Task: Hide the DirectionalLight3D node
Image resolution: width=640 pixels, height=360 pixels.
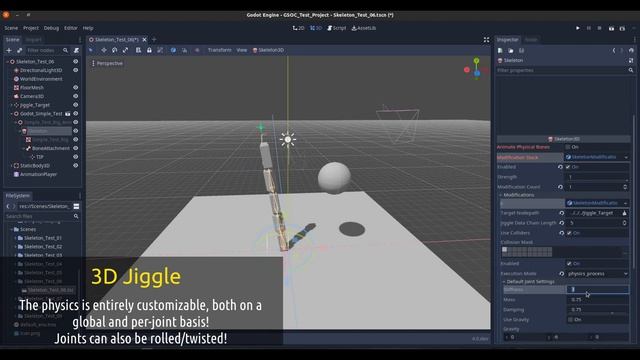Action: (76, 70)
